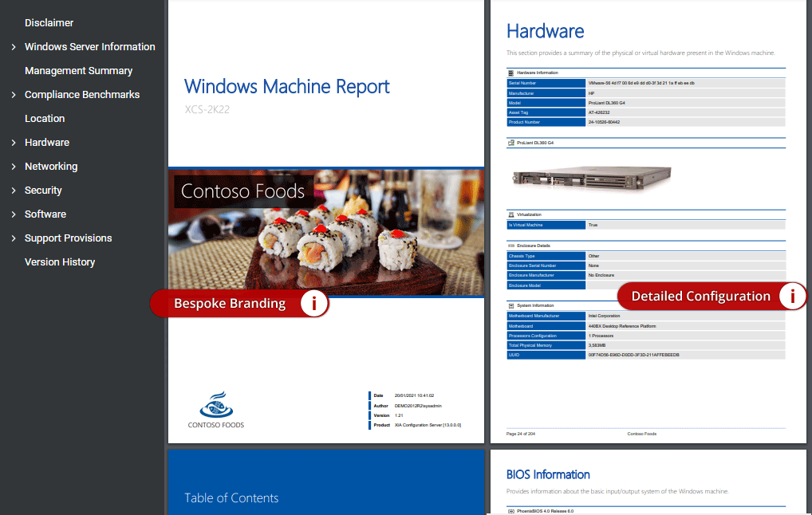Click the Bespoke Branding info icon
The height and width of the screenshot is (515, 812).
pos(313,303)
